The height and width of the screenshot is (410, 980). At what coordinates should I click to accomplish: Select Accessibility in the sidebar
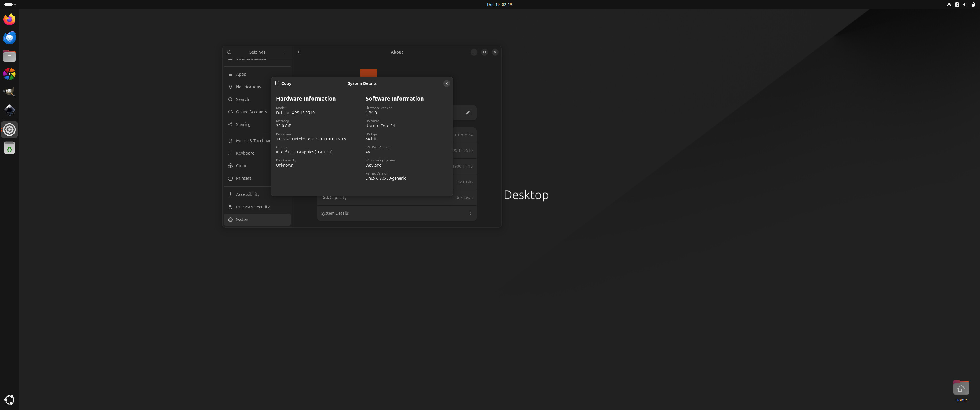(x=247, y=194)
